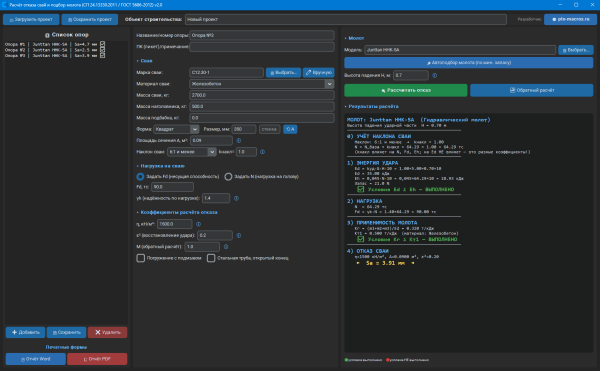
Task: Click the Вручную pencil button
Action: pyautogui.click(x=319, y=72)
